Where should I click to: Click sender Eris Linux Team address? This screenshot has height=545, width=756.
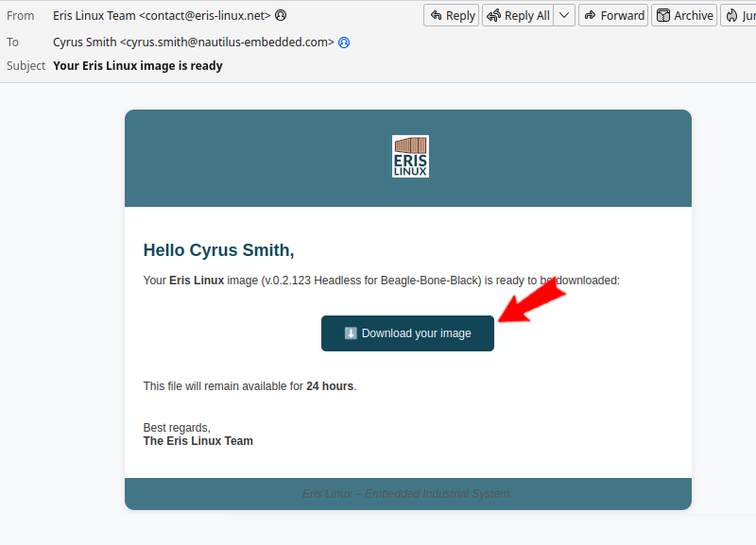[x=162, y=15]
